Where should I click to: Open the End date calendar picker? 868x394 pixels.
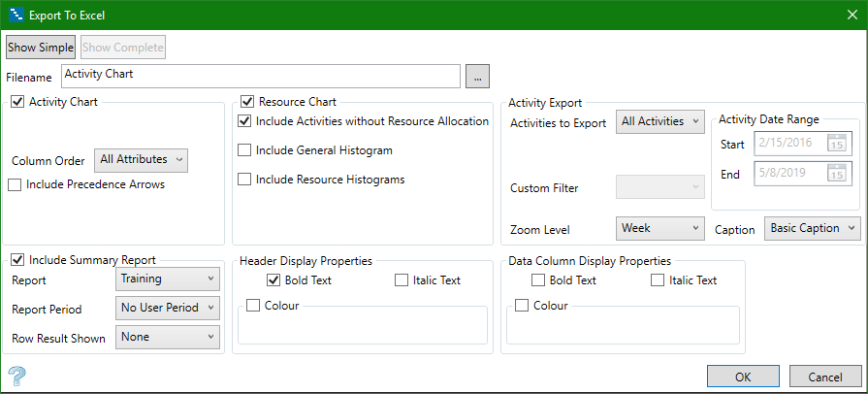837,174
